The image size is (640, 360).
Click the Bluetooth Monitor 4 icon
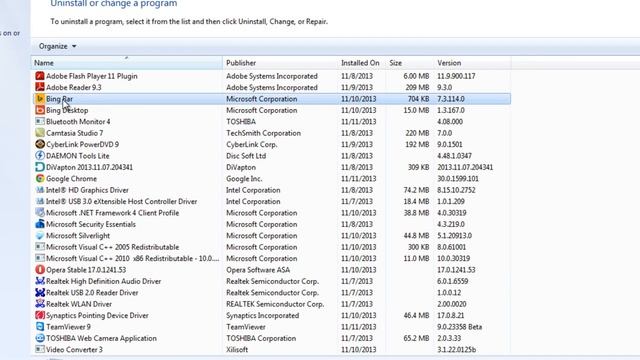(40, 122)
